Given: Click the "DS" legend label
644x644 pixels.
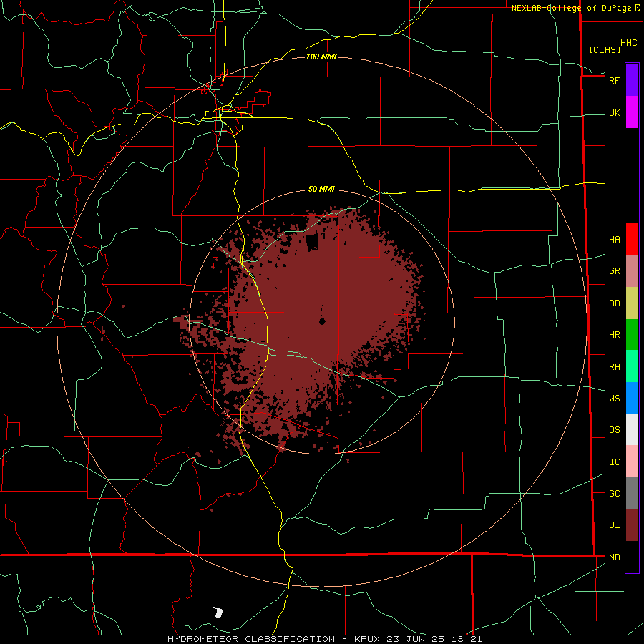Looking at the screenshot, I should click(x=614, y=430).
